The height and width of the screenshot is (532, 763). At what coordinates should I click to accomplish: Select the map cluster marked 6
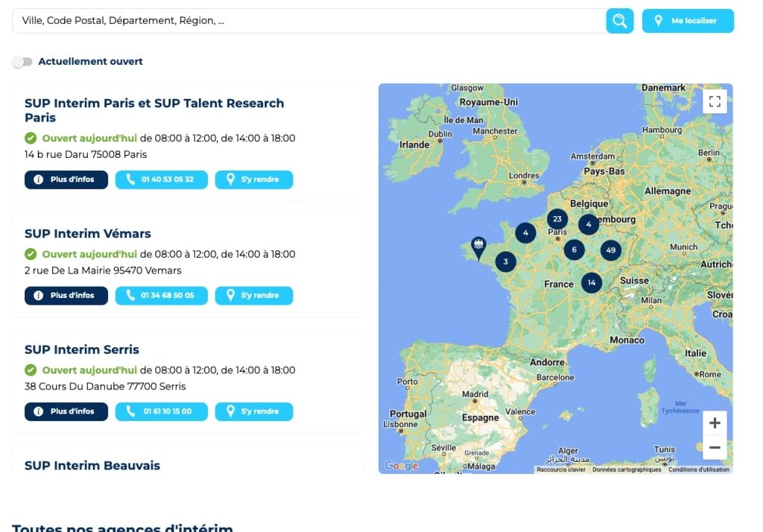[x=574, y=250]
